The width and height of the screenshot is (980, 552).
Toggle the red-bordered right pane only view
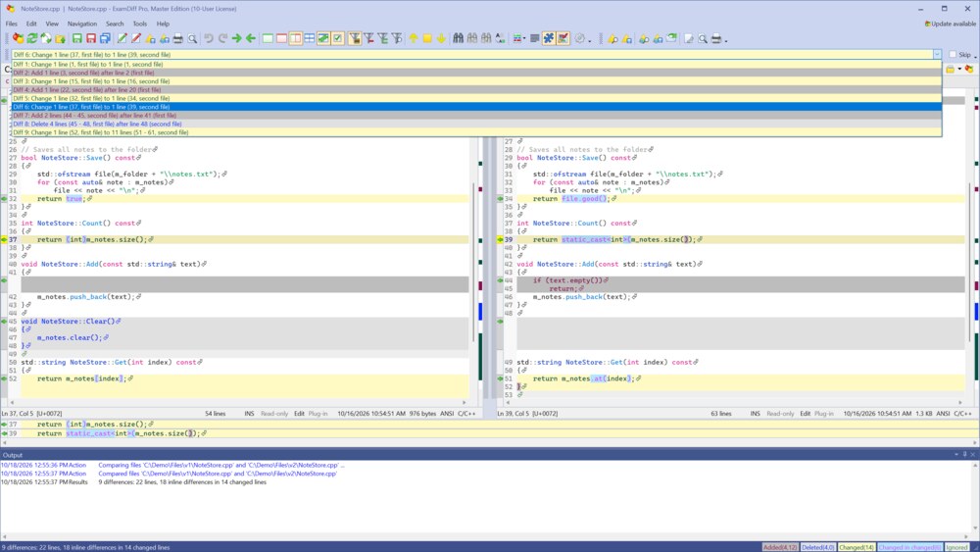click(x=282, y=39)
